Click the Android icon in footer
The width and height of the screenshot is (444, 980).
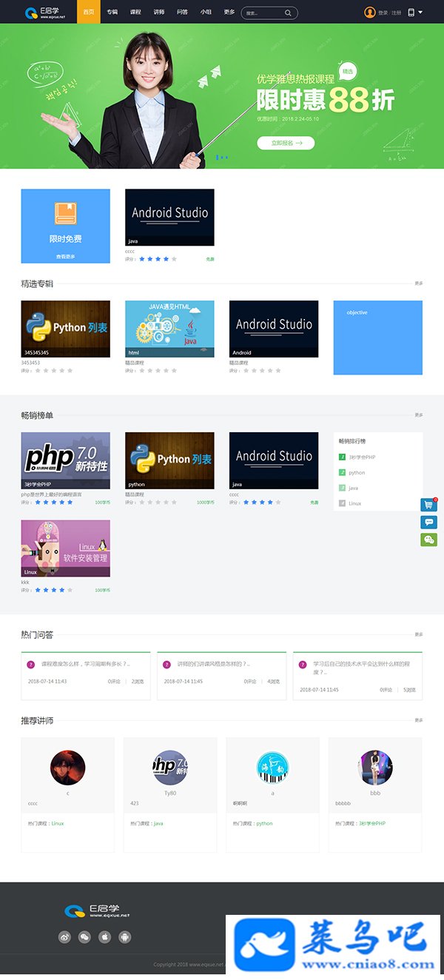(x=125, y=937)
